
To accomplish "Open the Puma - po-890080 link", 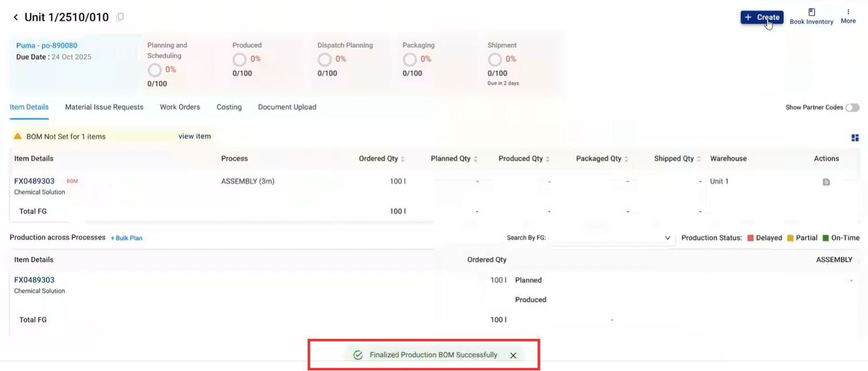I will pyautogui.click(x=46, y=46).
